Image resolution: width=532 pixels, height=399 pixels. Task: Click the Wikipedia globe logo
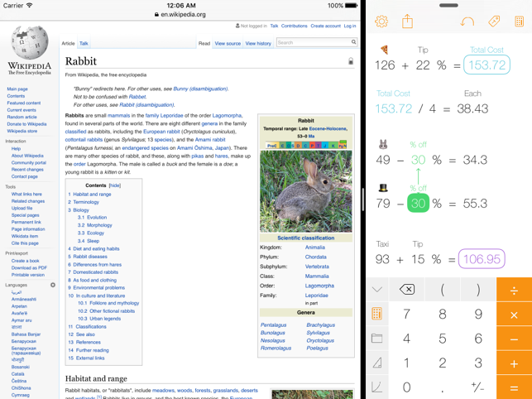click(x=30, y=43)
